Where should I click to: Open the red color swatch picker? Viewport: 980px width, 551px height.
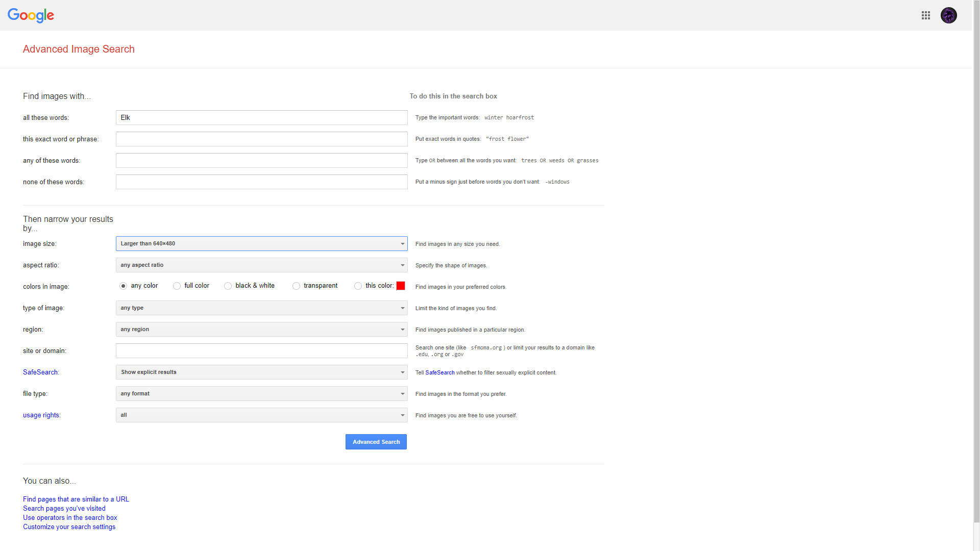[401, 286]
